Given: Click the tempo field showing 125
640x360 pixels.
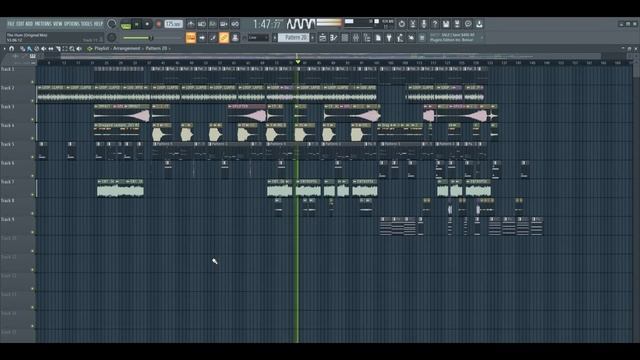Looking at the screenshot, I should 173,24.
